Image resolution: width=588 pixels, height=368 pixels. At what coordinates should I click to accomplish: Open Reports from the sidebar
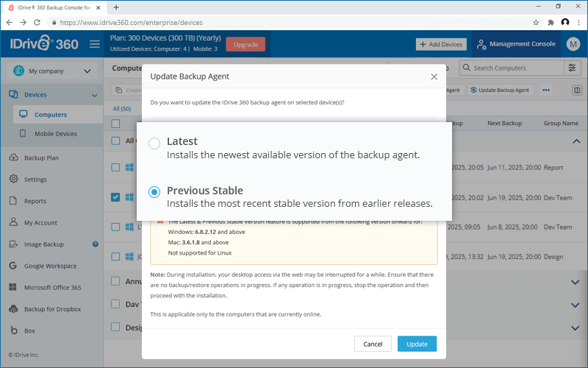[x=35, y=201]
